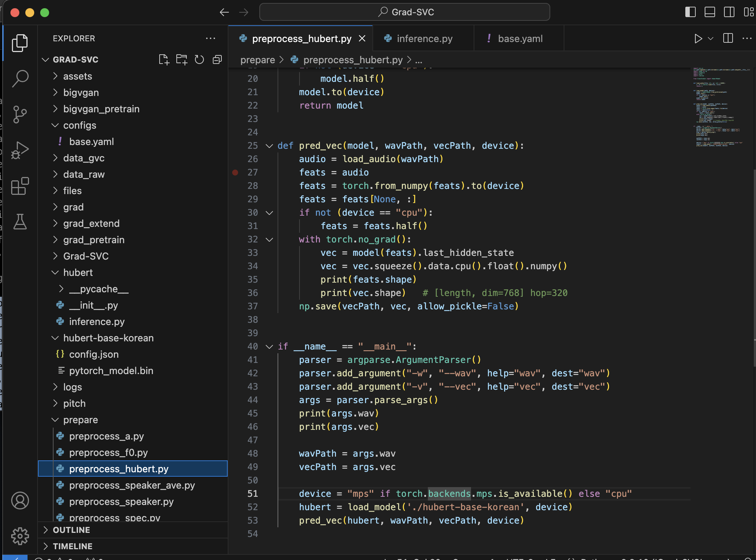Collapse the hubert folder

pos(55,272)
